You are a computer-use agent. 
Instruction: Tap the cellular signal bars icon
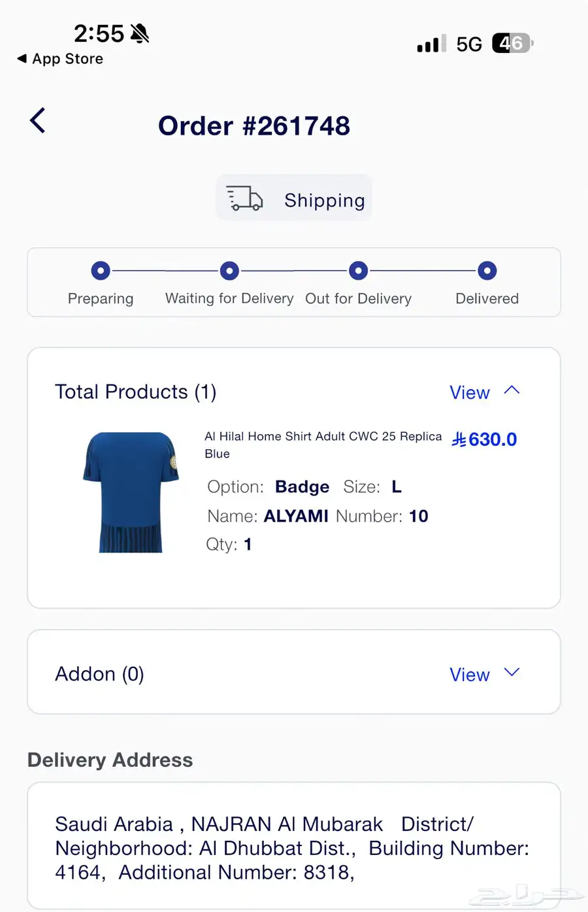[x=432, y=44]
